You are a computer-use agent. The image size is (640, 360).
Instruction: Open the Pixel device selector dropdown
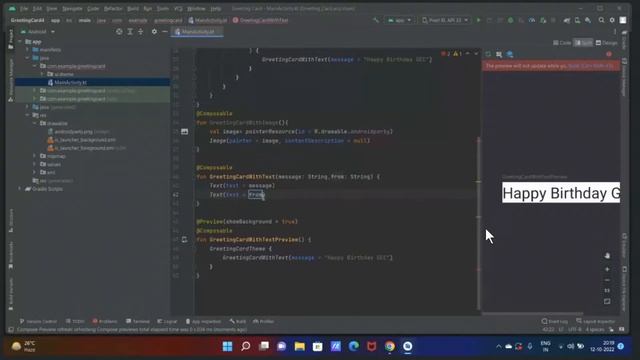445,20
